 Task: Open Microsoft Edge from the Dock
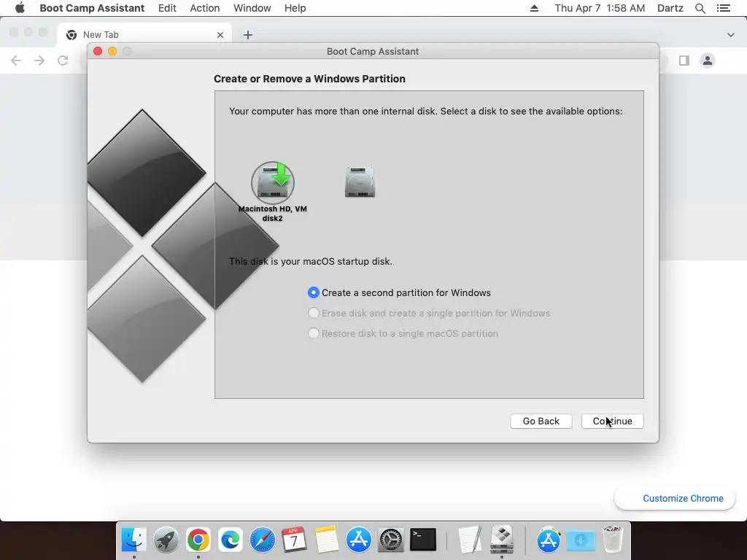[230, 540]
